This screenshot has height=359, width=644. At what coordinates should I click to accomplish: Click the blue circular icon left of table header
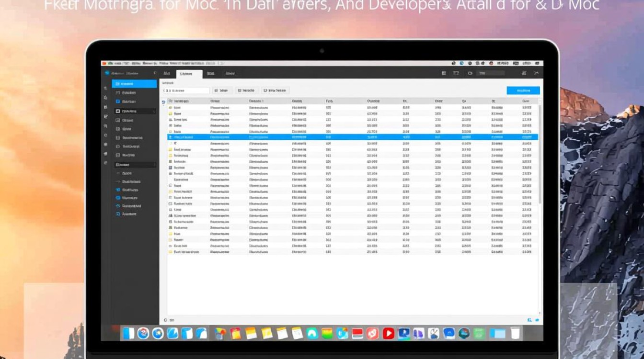pos(163,102)
